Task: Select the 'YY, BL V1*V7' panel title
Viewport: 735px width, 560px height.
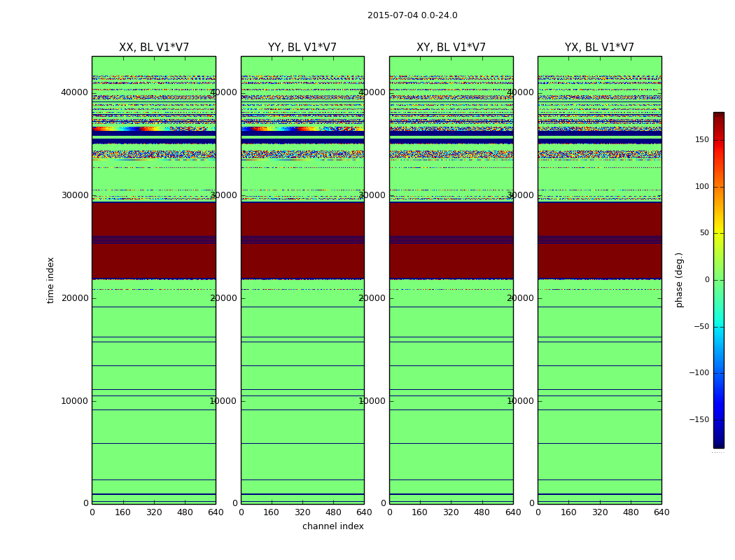Action: tap(302, 48)
